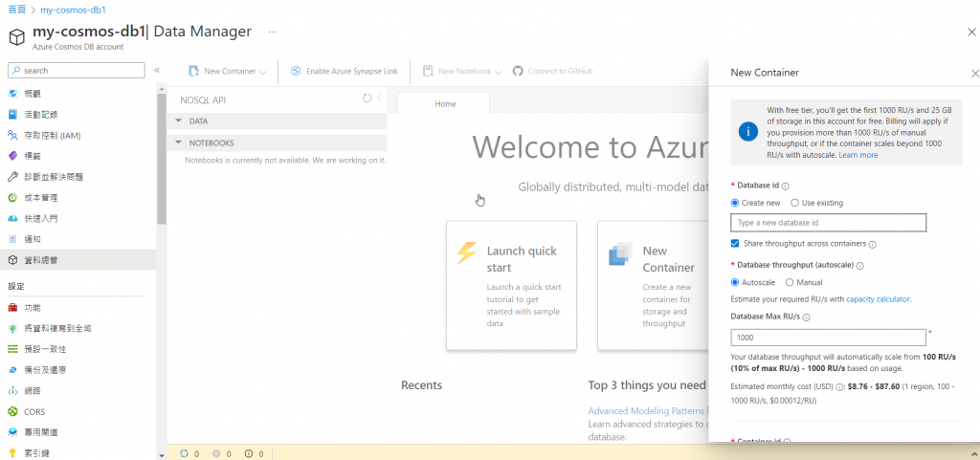Select 資料總管 data explorer item
This screenshot has height=460, width=980.
78,260
